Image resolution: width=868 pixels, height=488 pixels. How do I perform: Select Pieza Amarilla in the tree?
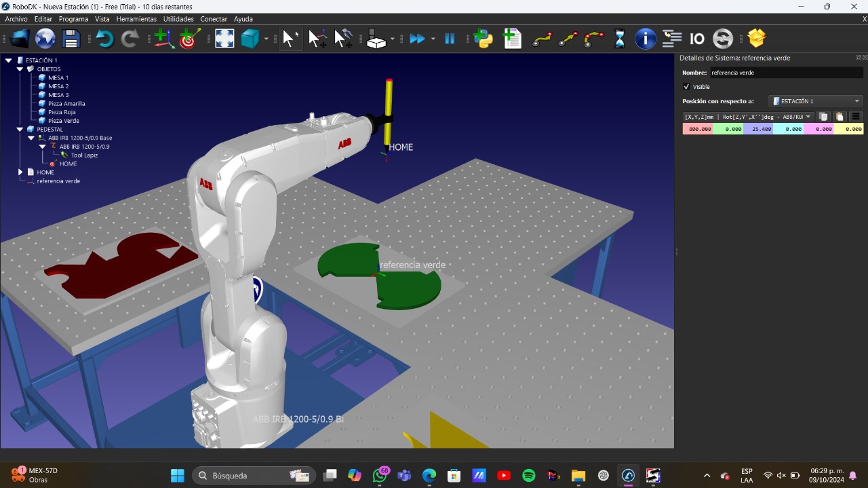[x=66, y=104]
